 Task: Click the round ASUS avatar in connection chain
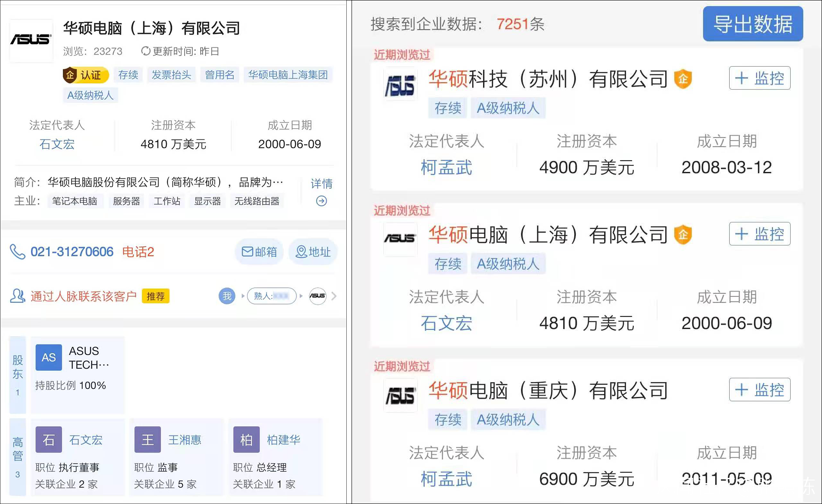[x=318, y=296]
